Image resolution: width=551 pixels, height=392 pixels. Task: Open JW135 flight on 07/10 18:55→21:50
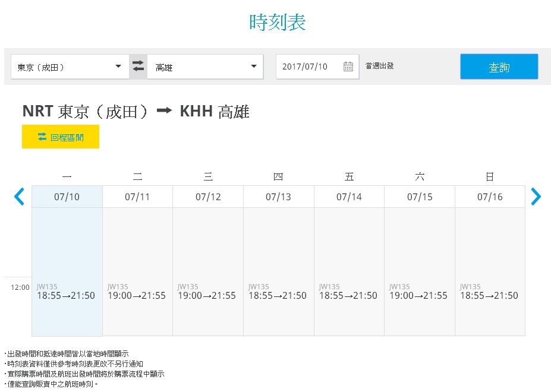[x=66, y=292]
